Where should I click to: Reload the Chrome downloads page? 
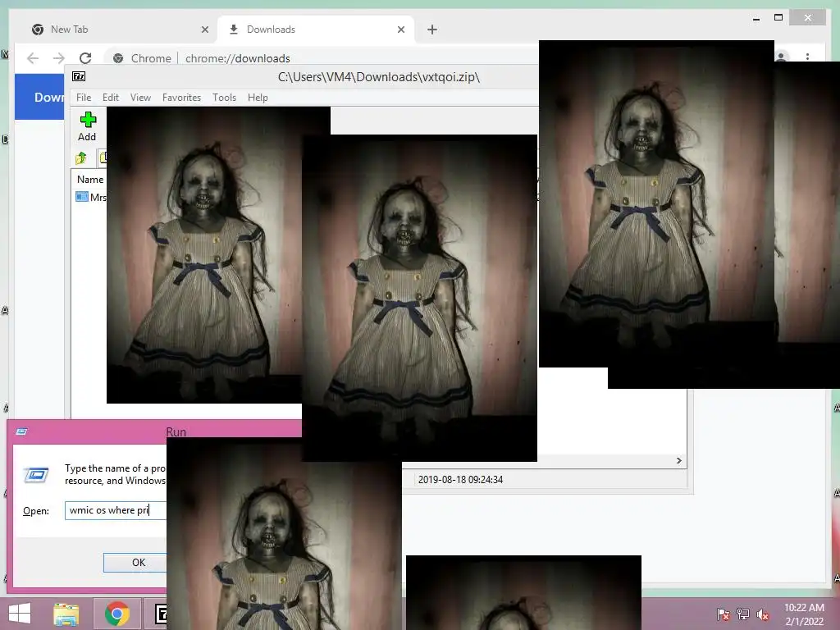click(x=85, y=58)
